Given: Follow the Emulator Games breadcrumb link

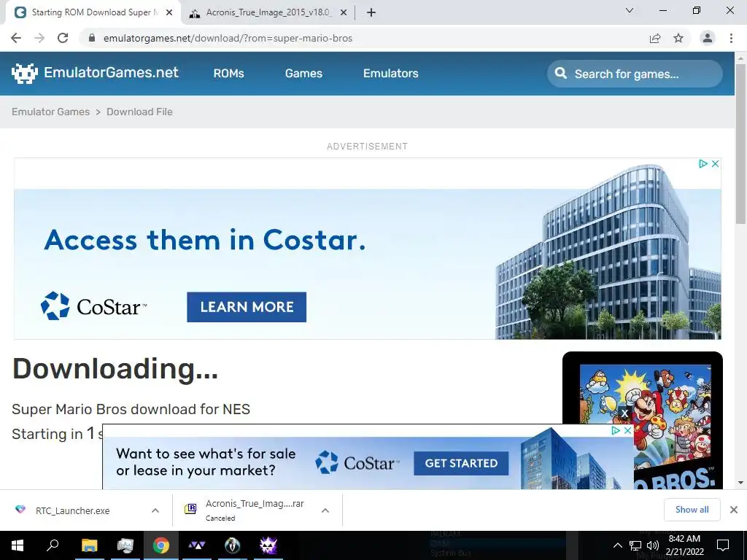Looking at the screenshot, I should point(50,112).
